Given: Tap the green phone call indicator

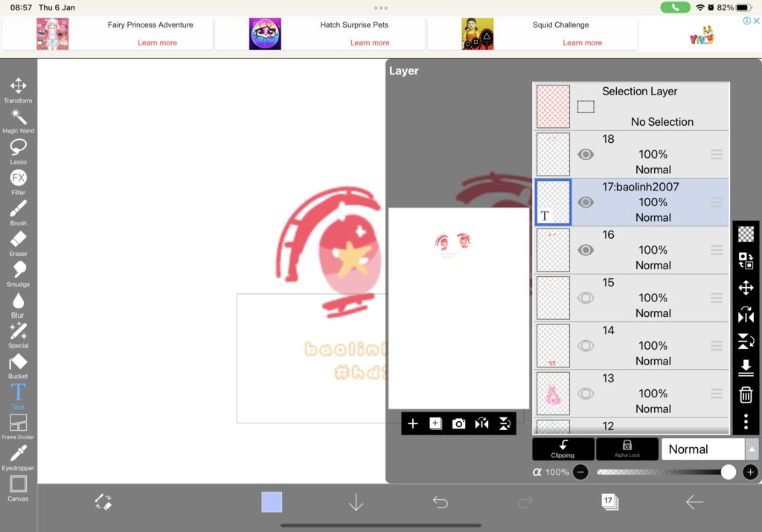Looking at the screenshot, I should pos(675,7).
